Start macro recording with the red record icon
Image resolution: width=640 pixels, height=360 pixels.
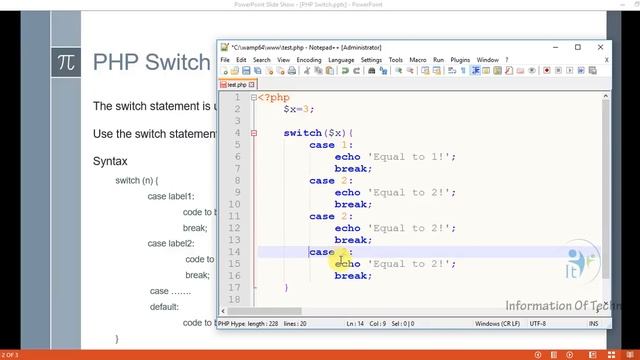[547, 71]
